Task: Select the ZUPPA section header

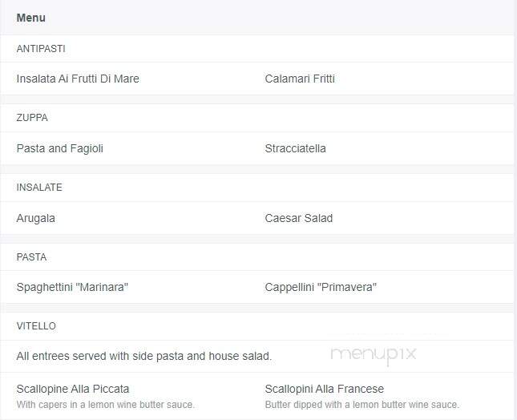Action: (32, 118)
